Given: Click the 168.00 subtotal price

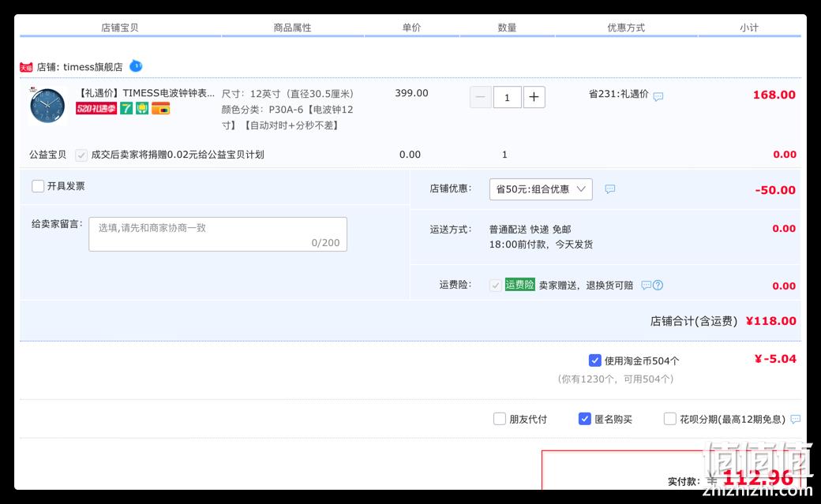Looking at the screenshot, I should click(x=774, y=95).
